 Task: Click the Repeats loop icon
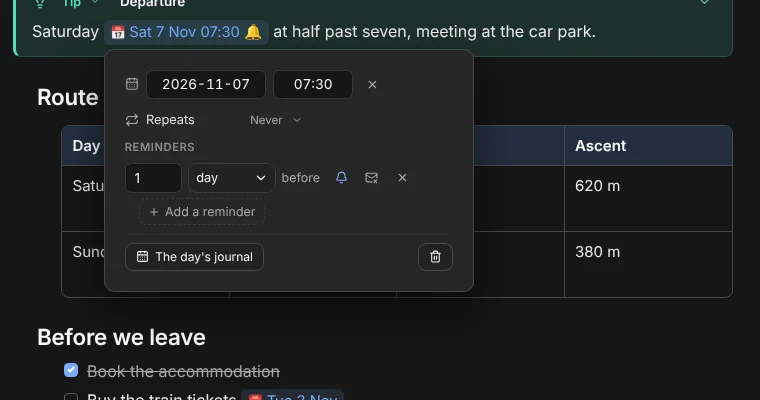132,120
